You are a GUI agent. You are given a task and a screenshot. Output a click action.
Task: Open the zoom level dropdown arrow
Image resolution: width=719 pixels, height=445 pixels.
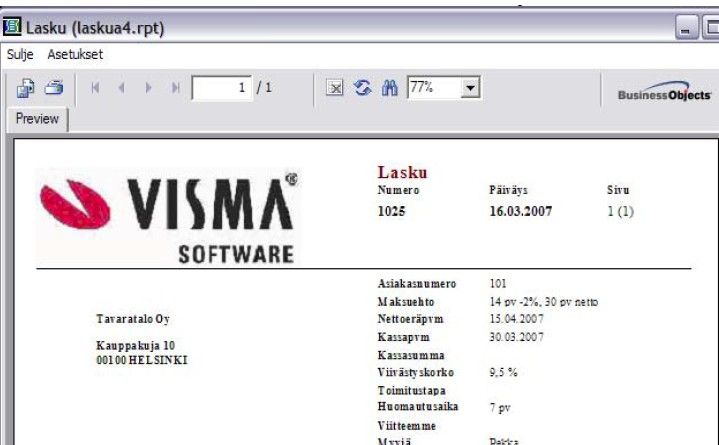pyautogui.click(x=470, y=87)
